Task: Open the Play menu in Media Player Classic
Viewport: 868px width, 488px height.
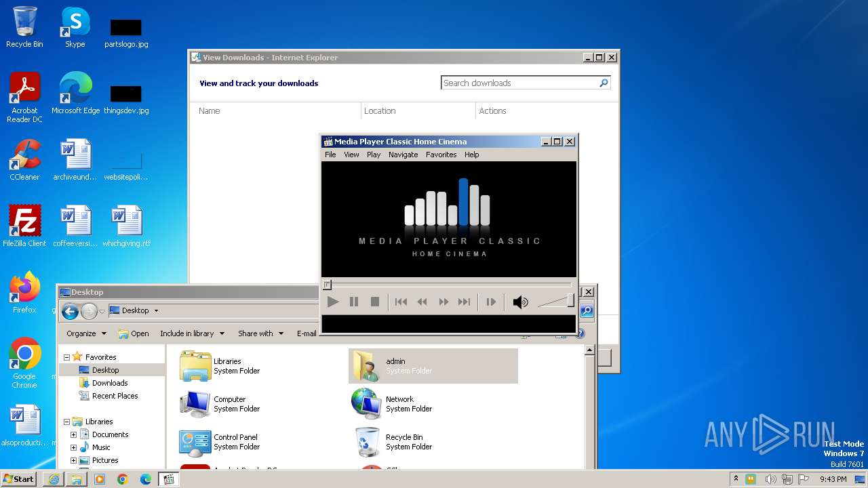Action: pyautogui.click(x=374, y=155)
